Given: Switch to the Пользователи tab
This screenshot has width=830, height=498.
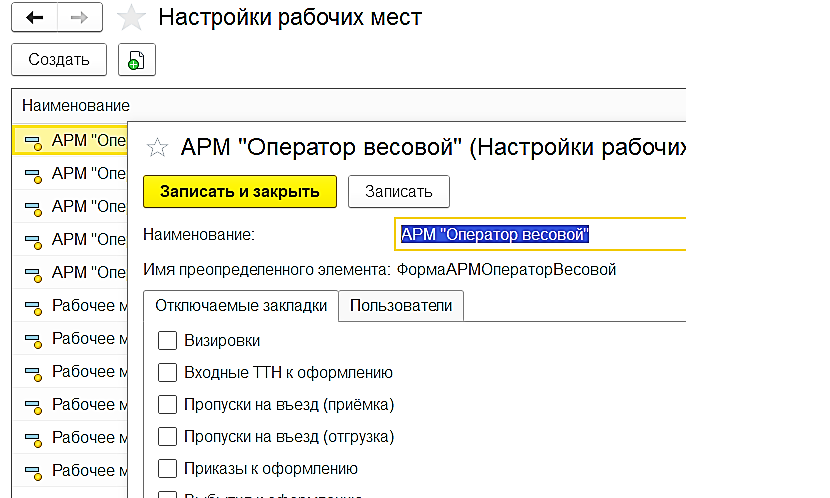Looking at the screenshot, I should tap(401, 305).
